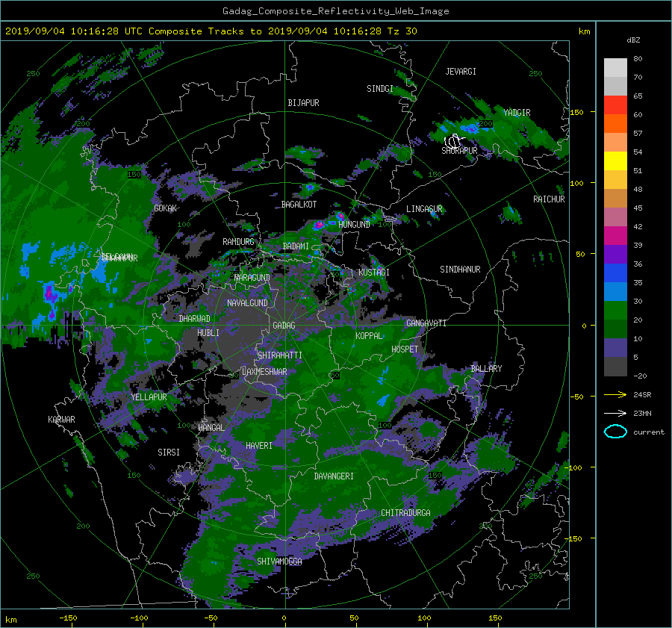Click the RAMDURG city label

tap(238, 242)
